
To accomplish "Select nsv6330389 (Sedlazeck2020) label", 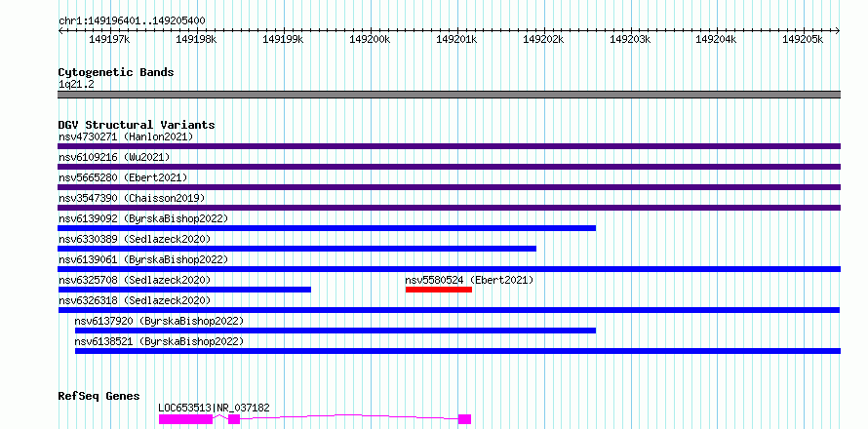I will coord(135,239).
